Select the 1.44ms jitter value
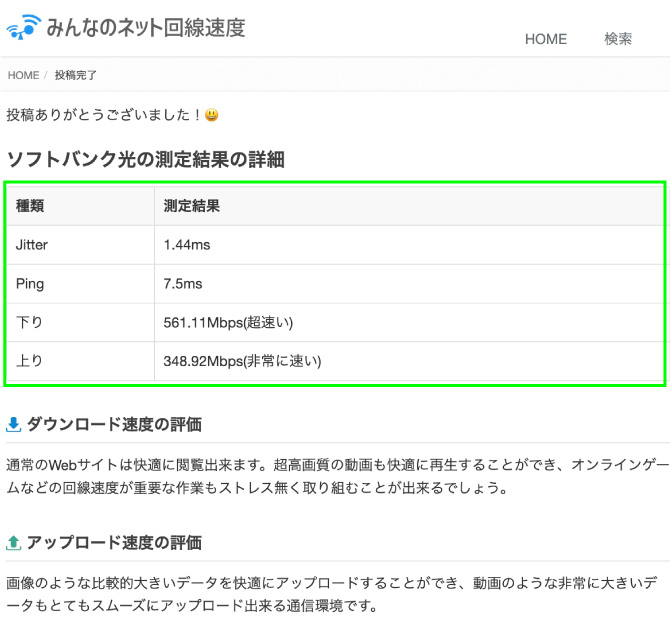 point(187,244)
